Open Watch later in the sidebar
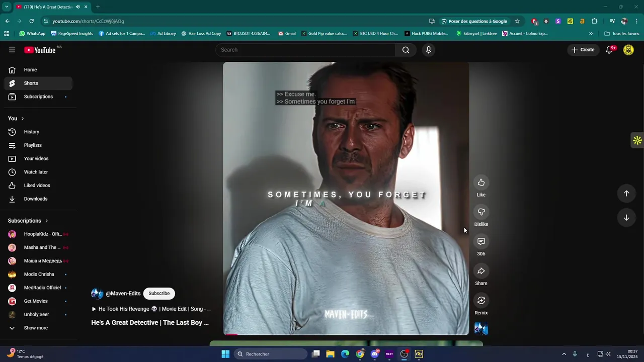 [38, 172]
